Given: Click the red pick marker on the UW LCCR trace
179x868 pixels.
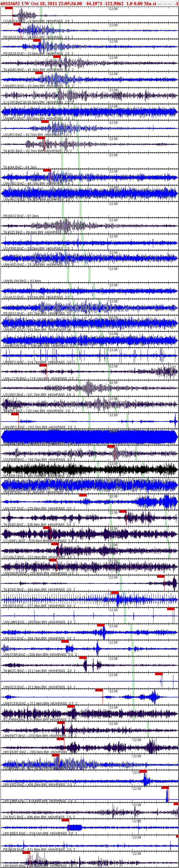Looking at the screenshot, I should [43, 365].
